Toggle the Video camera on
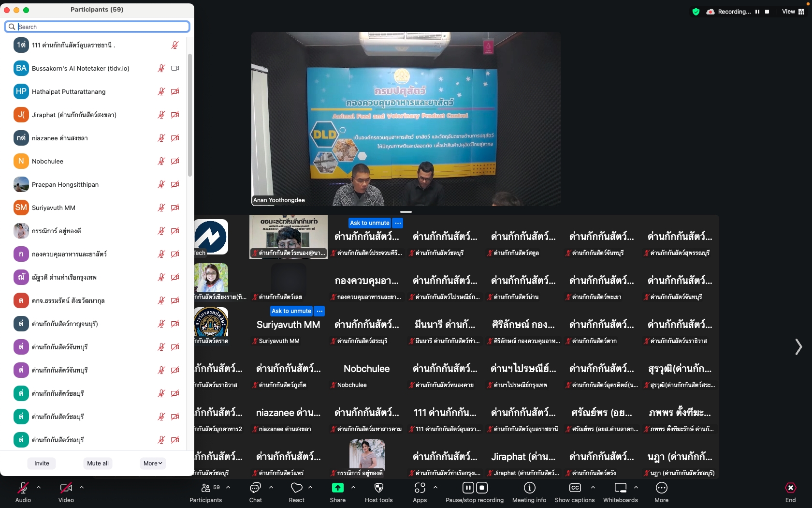 coord(66,488)
